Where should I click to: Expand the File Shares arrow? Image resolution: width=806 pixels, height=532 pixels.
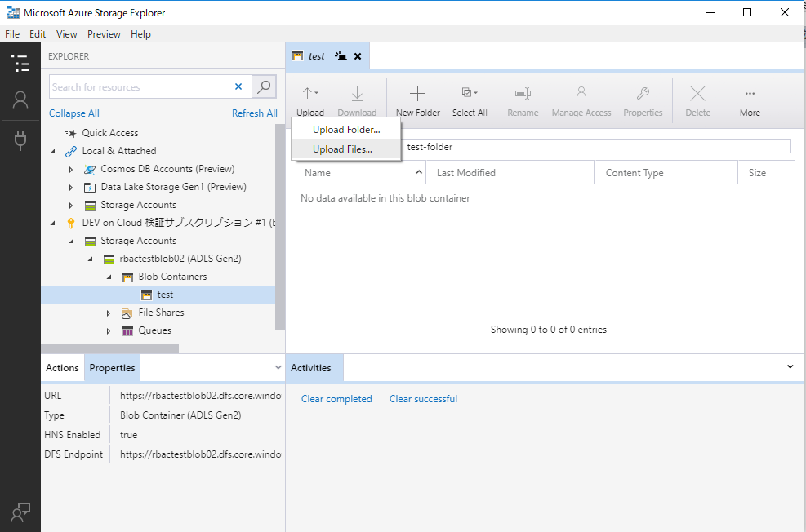(109, 313)
